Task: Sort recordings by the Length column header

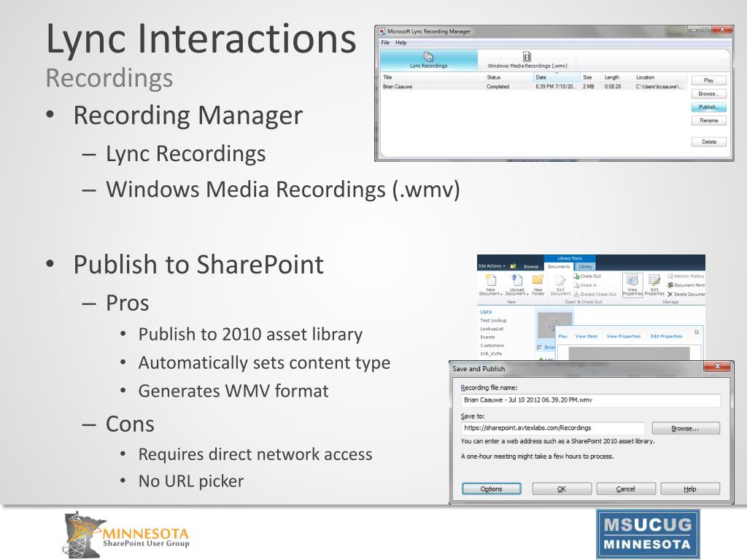Action: point(612,77)
